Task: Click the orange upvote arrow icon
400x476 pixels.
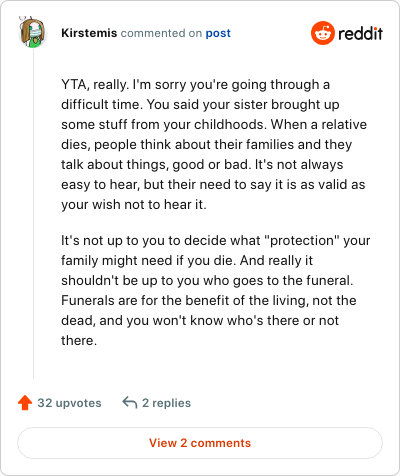Action: pyautogui.click(x=25, y=403)
